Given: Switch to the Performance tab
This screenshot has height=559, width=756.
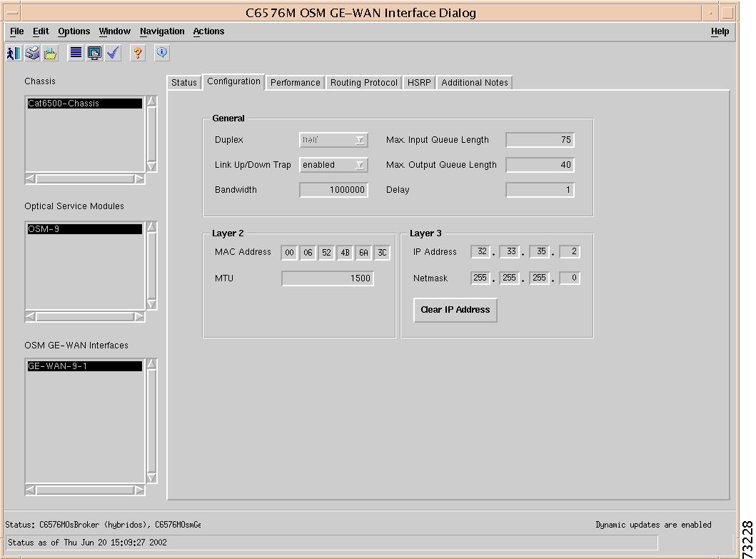Looking at the screenshot, I should tap(295, 83).
